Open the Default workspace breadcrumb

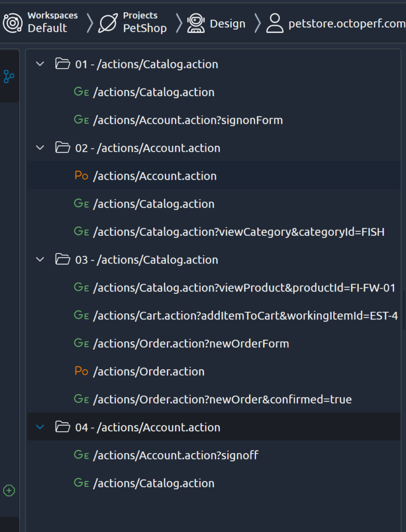[47, 28]
